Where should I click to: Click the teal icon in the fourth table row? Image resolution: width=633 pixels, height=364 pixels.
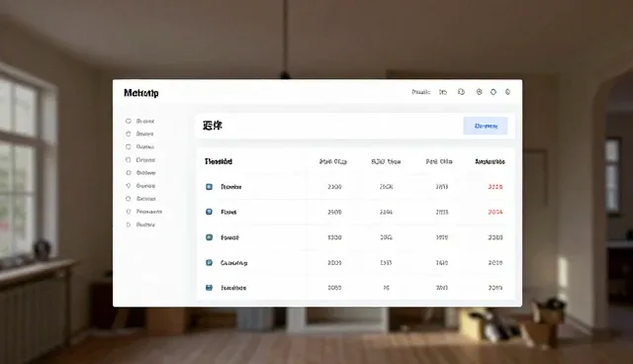209,262
